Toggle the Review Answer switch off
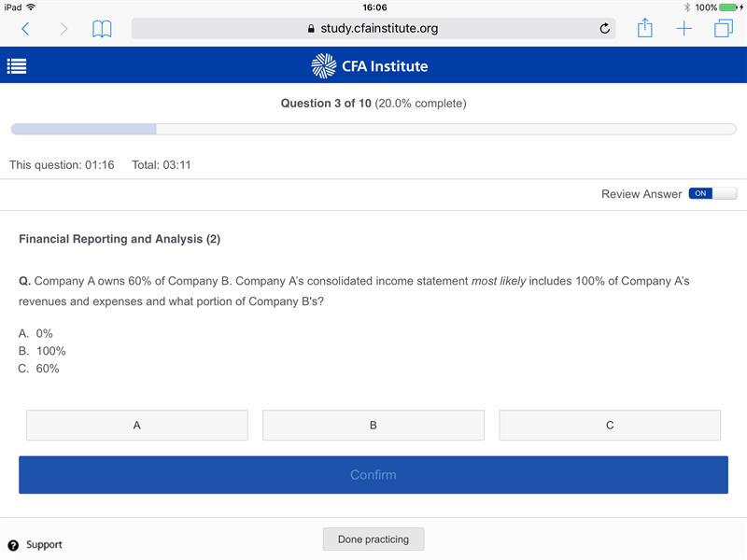This screenshot has width=747, height=560. pyautogui.click(x=712, y=193)
